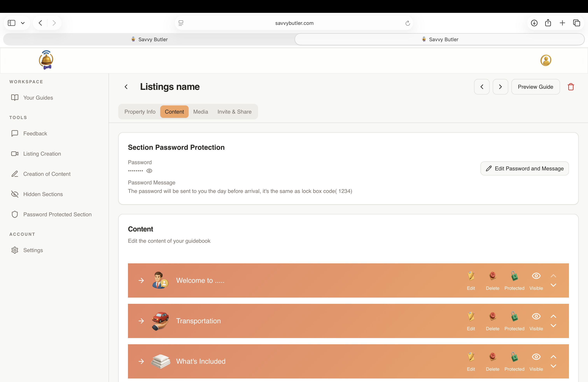Open Hidden Sections from the sidebar
Screen dimensions: 588x382
click(43, 194)
